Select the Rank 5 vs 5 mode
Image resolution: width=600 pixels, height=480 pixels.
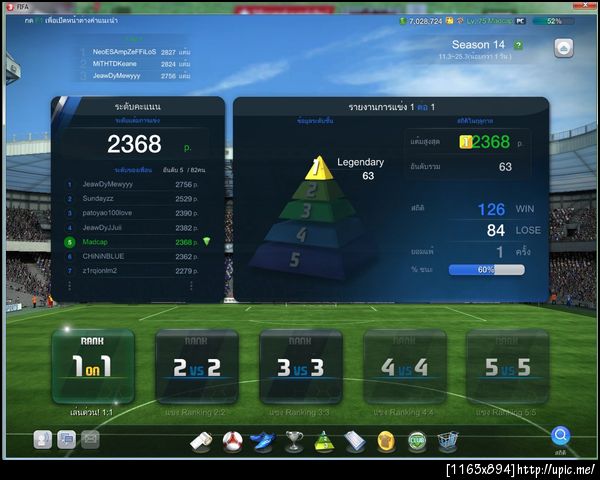tap(508, 366)
